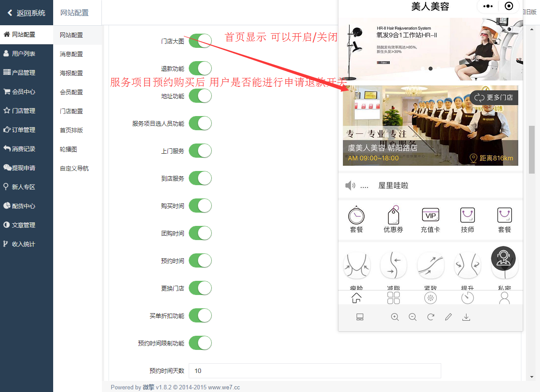
Task: Open 配货中心 in sidebar
Action: pyautogui.click(x=27, y=206)
